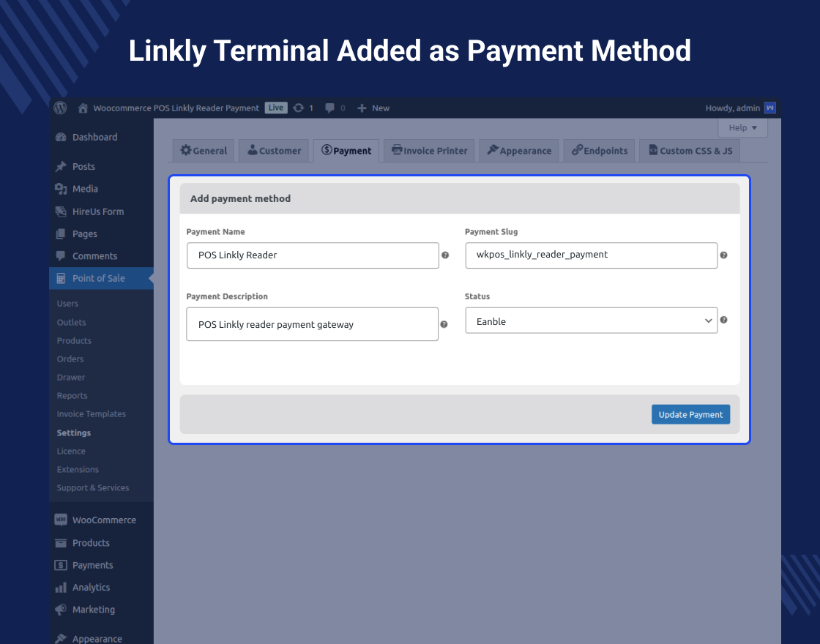This screenshot has height=644, width=820.
Task: Open the Payment Name help tooltip
Action: coord(445,255)
